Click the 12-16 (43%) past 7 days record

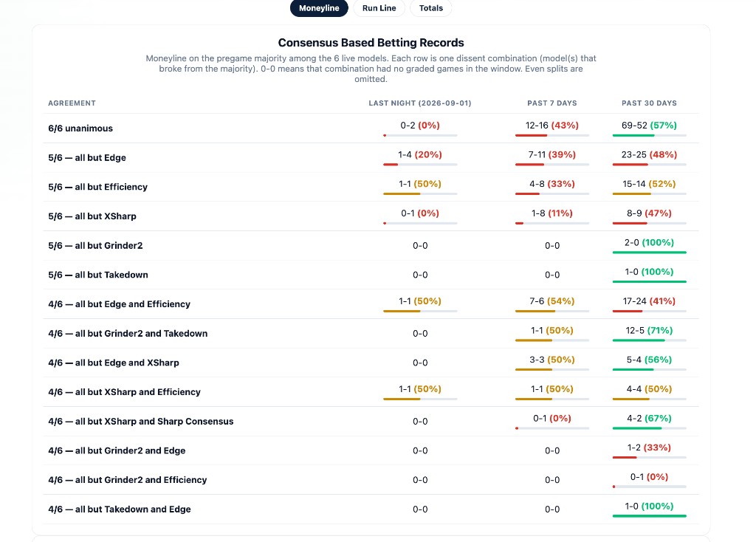pyautogui.click(x=552, y=126)
